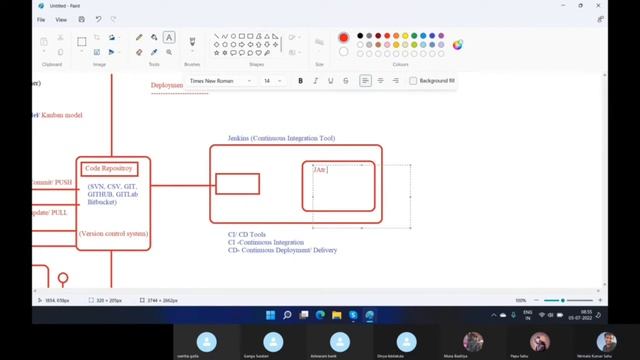Expand the Rotate options arrow
The height and width of the screenshot is (360, 640).
tap(119, 38)
